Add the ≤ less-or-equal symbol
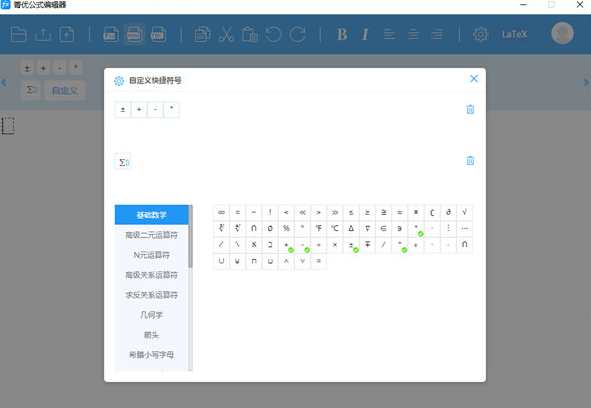591x408 pixels. (x=351, y=212)
